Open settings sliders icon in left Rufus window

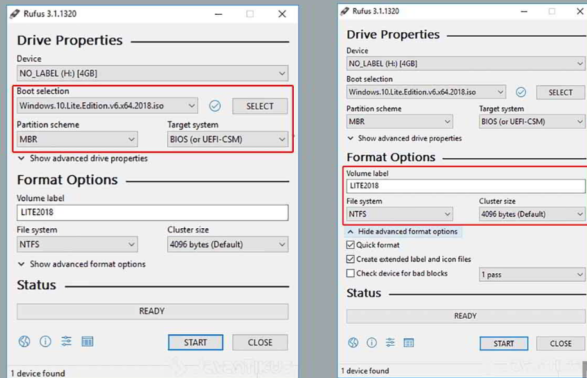pyautogui.click(x=66, y=341)
